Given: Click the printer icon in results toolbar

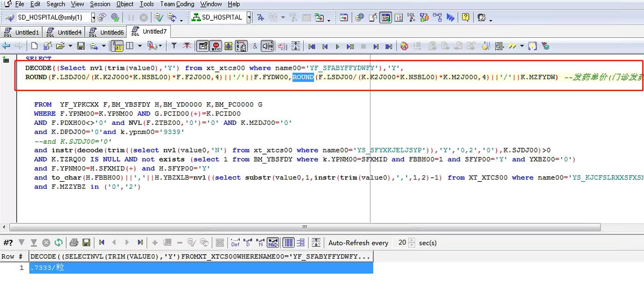Looking at the screenshot, I should [x=74, y=243].
